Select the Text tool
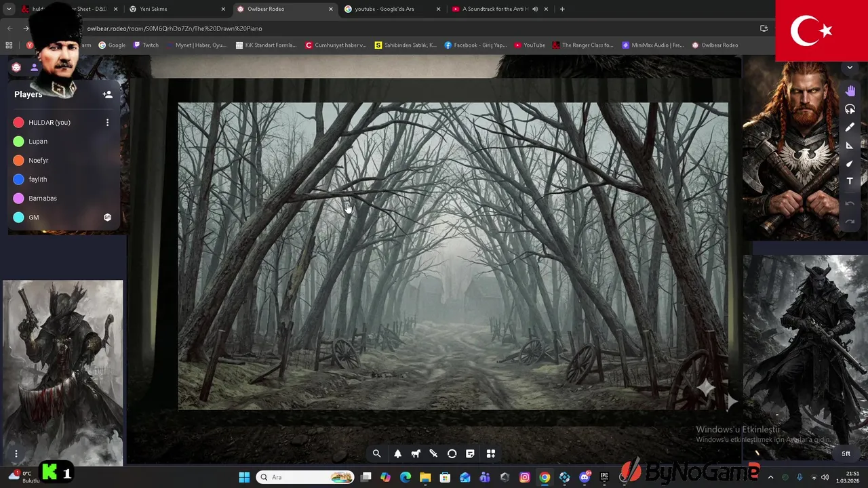Screen dimensions: 868x488 [850, 181]
